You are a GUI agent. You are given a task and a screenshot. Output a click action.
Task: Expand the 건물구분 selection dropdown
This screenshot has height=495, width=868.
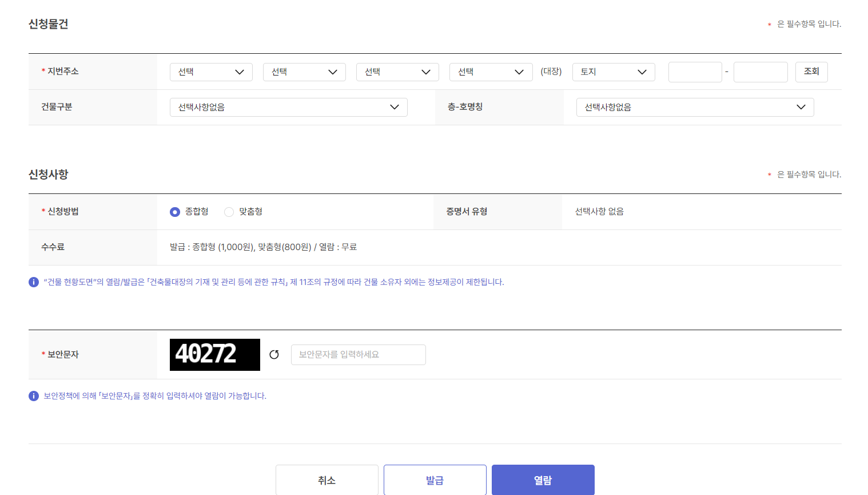click(288, 107)
